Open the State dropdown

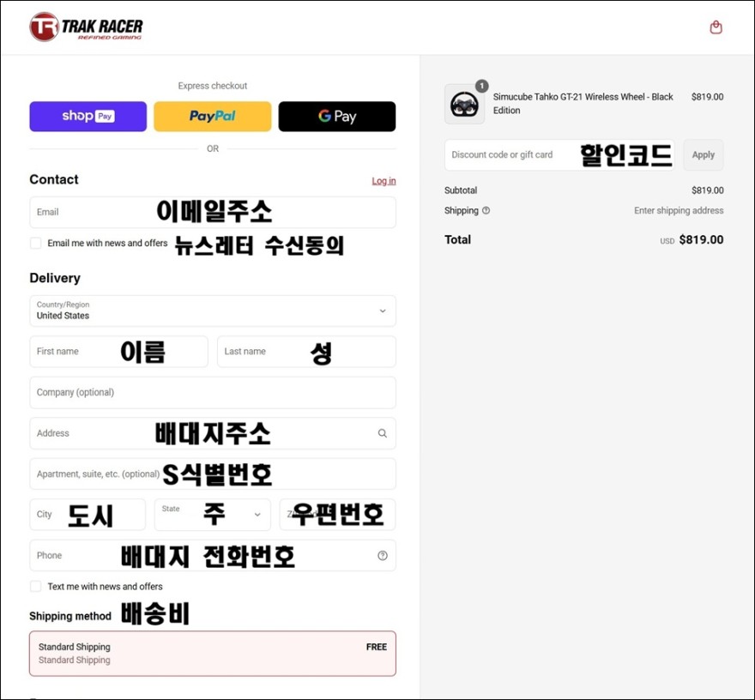[213, 514]
